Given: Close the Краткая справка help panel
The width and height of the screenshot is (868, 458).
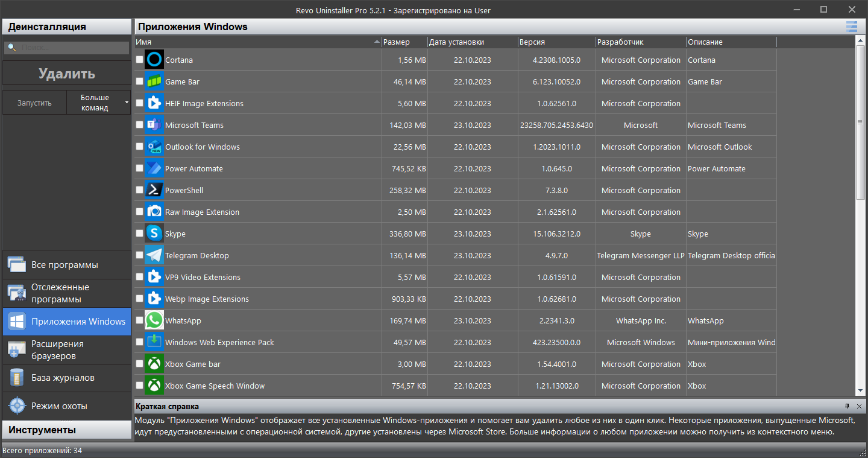Looking at the screenshot, I should click(x=859, y=406).
